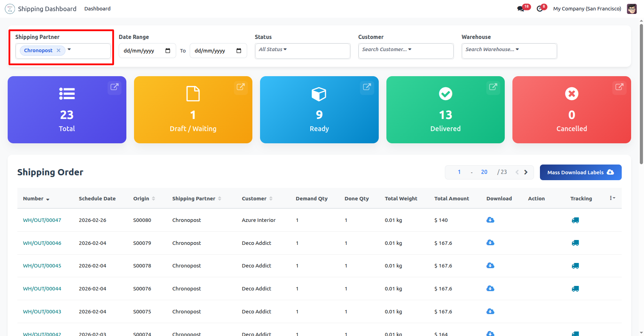Click download cloud icon for WH/OUT/00044
This screenshot has width=644, height=336.
click(490, 288)
